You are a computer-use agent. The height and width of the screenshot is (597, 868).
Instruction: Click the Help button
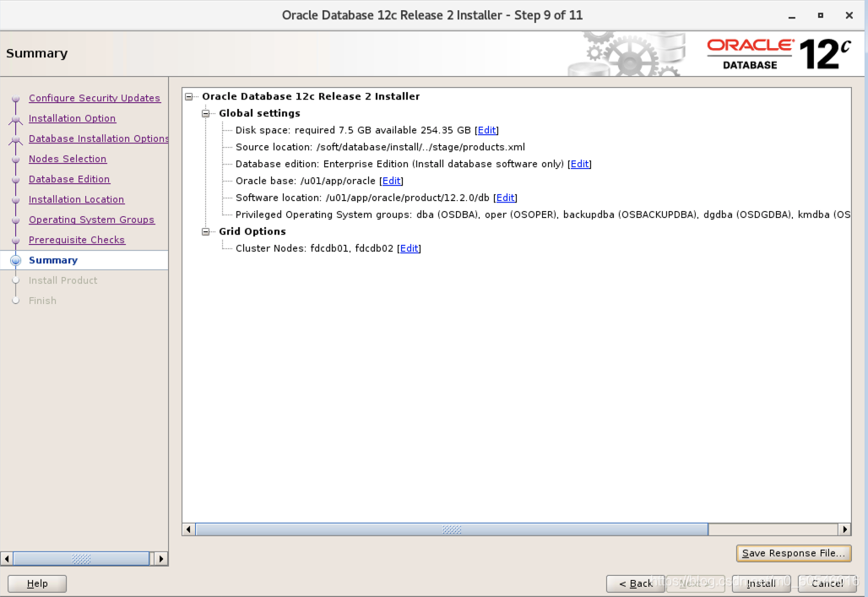pyautogui.click(x=37, y=583)
